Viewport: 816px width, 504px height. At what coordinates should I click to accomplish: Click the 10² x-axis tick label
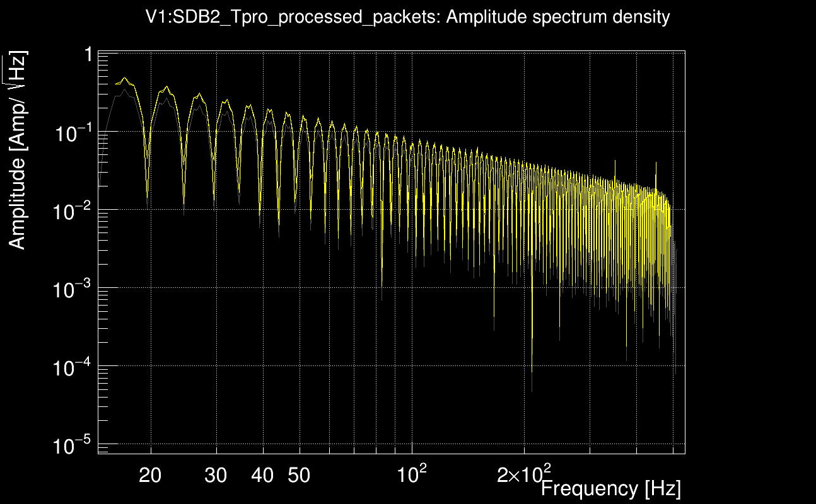pyautogui.click(x=411, y=473)
